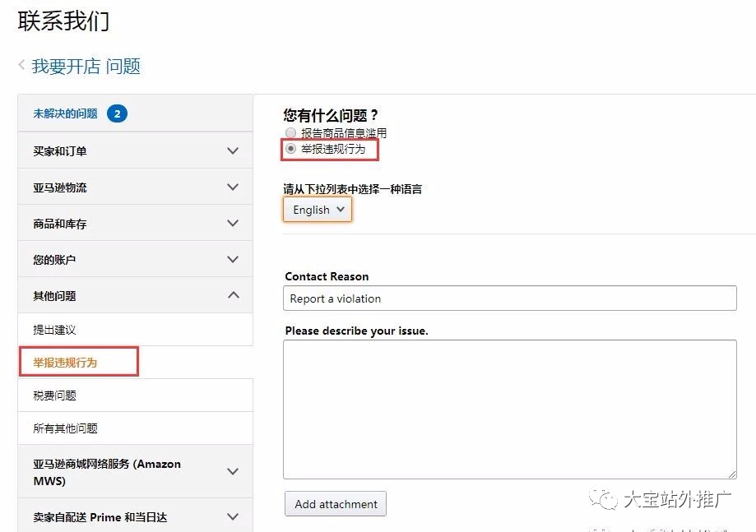This screenshot has width=756, height=532.
Task: Expand the 卖家自配送 Prime 和当日达 section
Action: (233, 517)
